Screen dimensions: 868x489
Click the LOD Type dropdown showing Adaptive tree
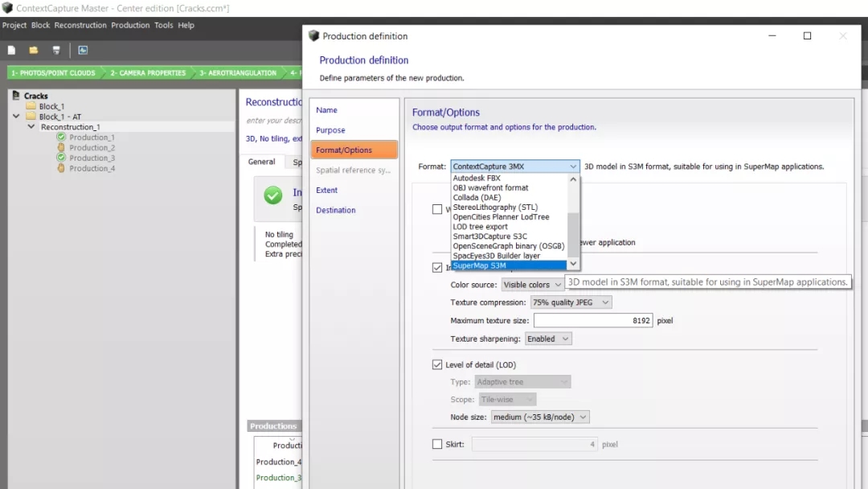pyautogui.click(x=522, y=381)
